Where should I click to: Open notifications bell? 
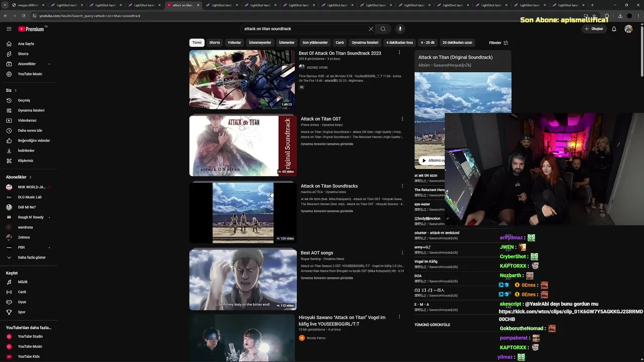coord(614,29)
